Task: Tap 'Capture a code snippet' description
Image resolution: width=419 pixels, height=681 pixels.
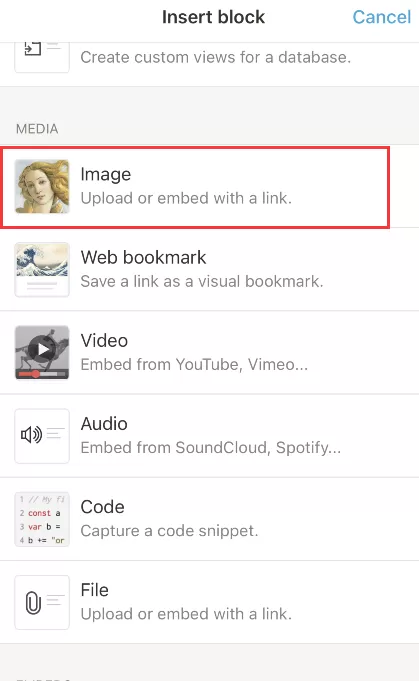Action: [x=169, y=531]
